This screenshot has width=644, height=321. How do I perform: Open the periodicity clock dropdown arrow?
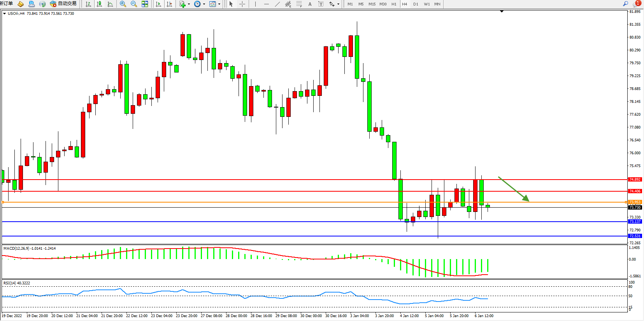[204, 4]
